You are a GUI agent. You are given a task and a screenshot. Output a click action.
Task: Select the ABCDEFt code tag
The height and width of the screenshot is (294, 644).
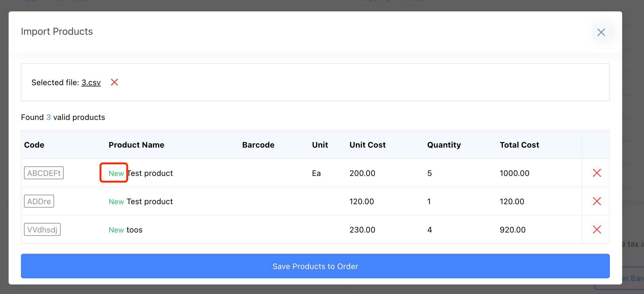[x=44, y=173]
